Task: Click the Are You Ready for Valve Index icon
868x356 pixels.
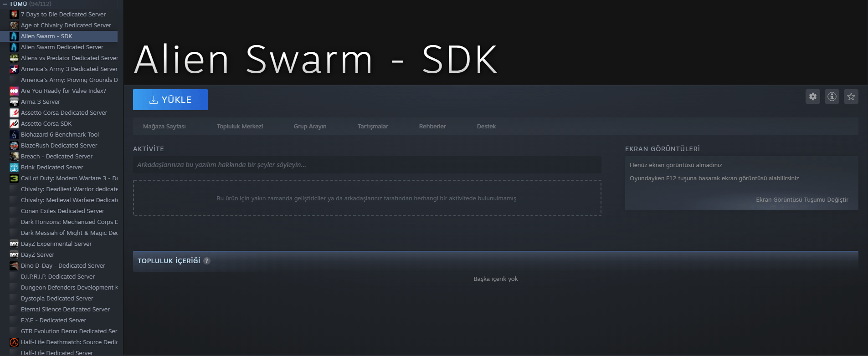Action: click(14, 91)
